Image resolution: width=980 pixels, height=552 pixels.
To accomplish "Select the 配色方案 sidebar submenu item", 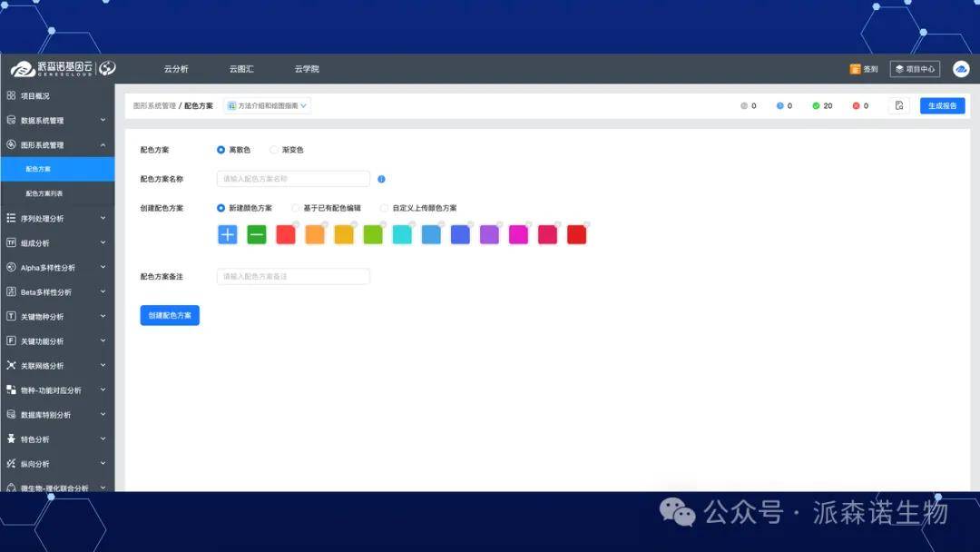I will pos(57,169).
